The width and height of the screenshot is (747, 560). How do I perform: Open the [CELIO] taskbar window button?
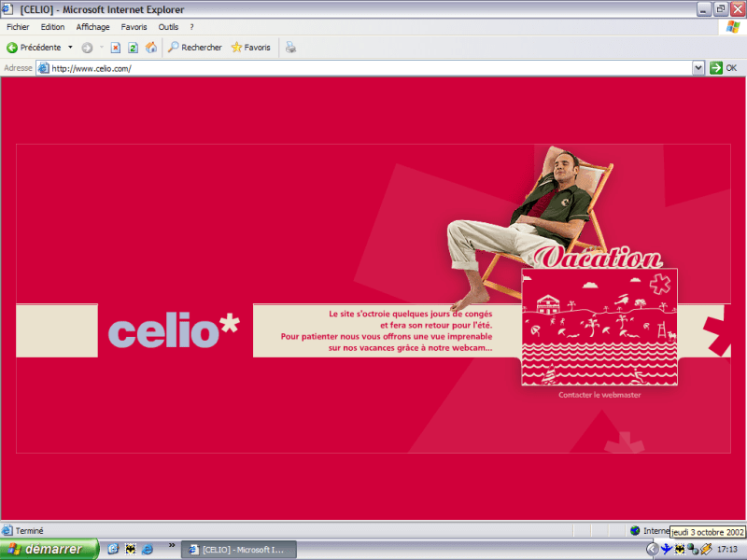[239, 550]
